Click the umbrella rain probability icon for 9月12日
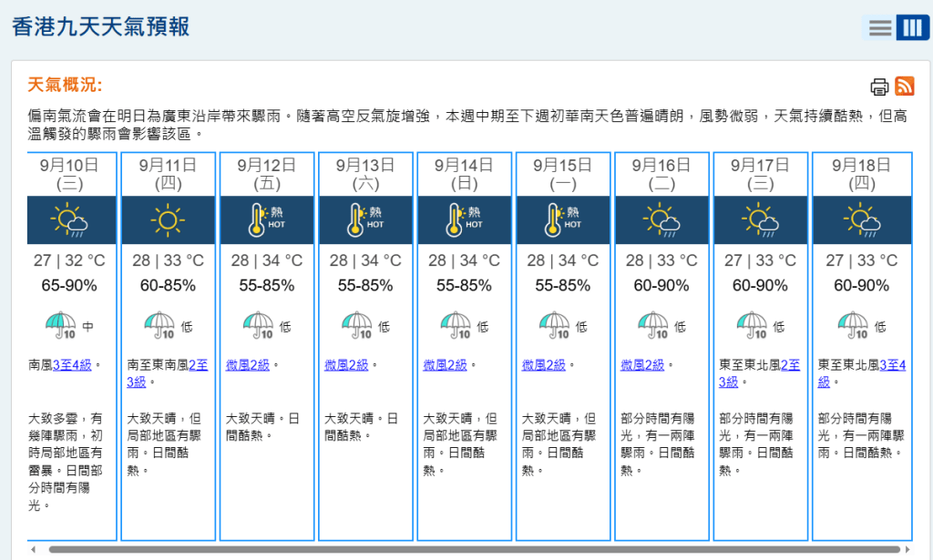This screenshot has height=560, width=933. click(x=259, y=325)
